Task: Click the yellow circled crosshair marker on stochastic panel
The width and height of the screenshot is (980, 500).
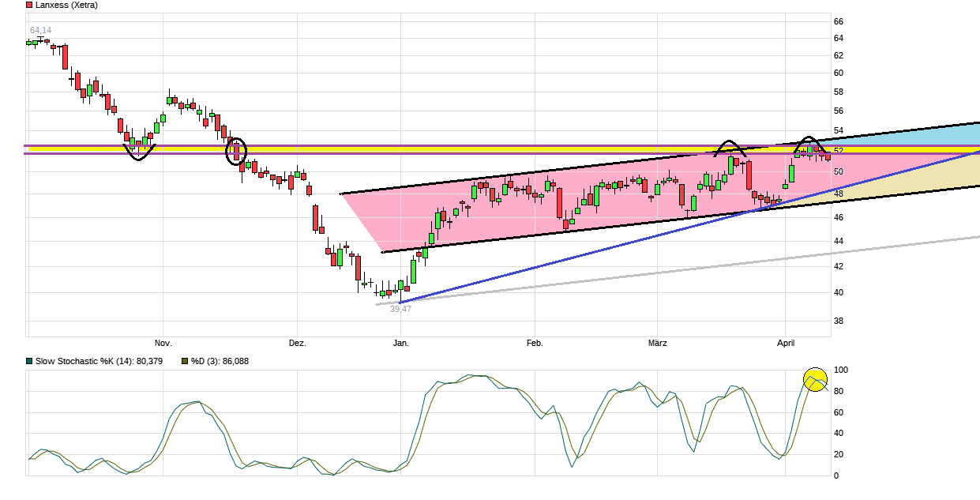Action: (x=814, y=381)
